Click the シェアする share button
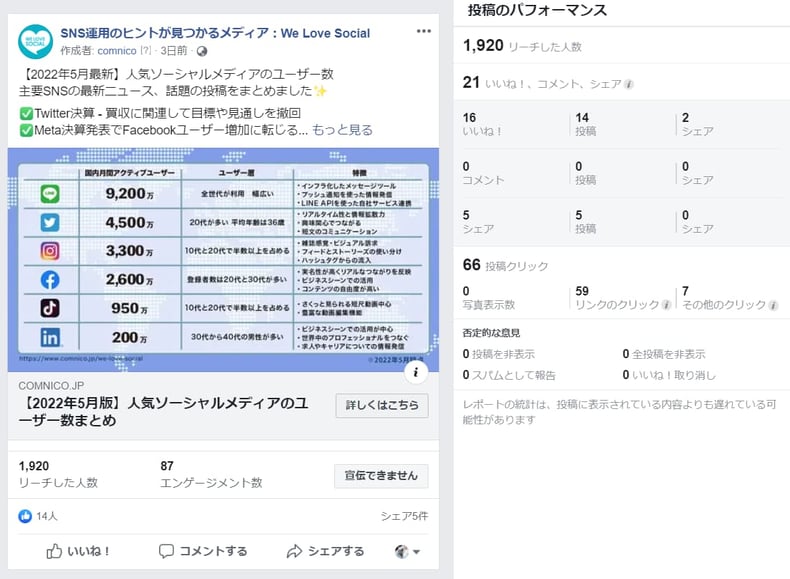This screenshot has width=790, height=579. coord(325,551)
